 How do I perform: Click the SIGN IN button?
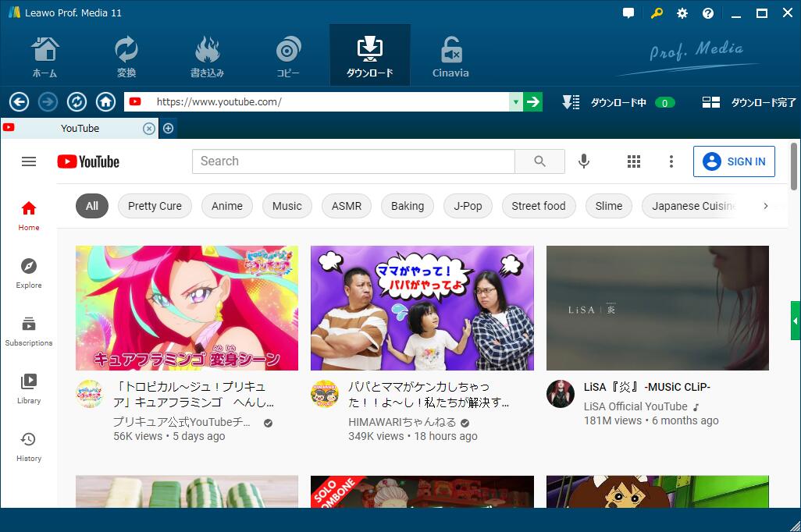(x=734, y=161)
